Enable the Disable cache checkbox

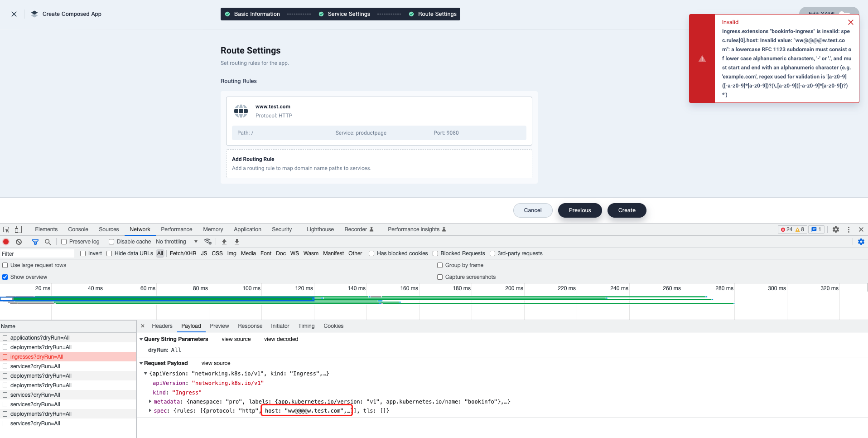[x=111, y=242]
